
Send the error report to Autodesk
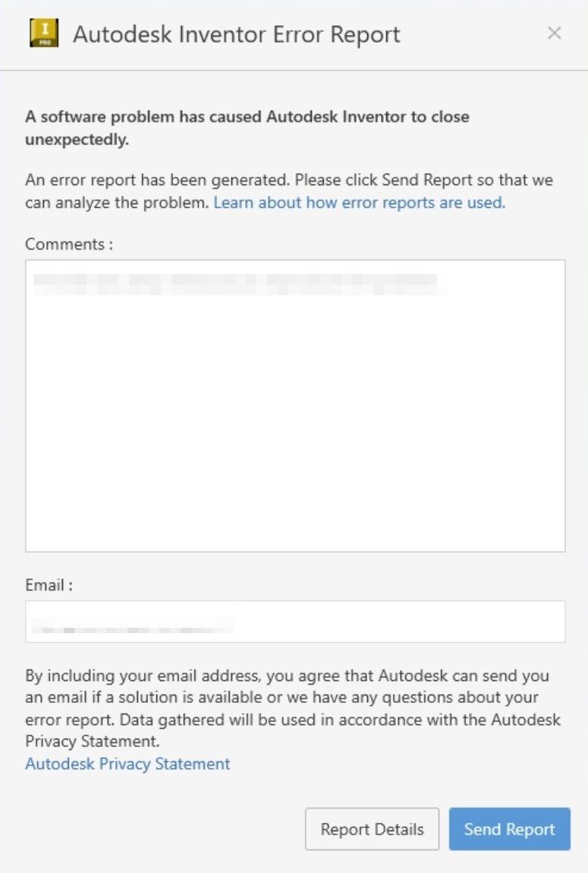(509, 829)
